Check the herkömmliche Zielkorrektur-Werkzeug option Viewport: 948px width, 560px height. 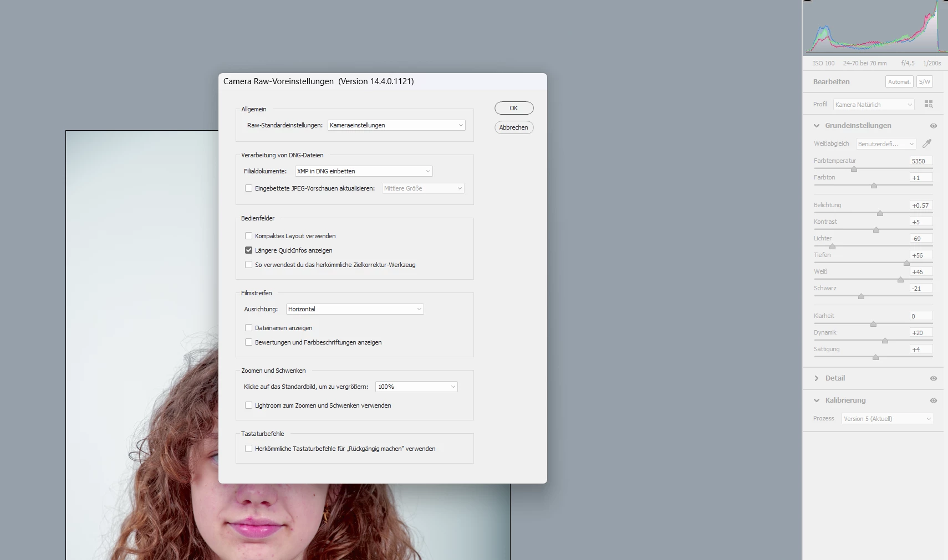pos(248,265)
